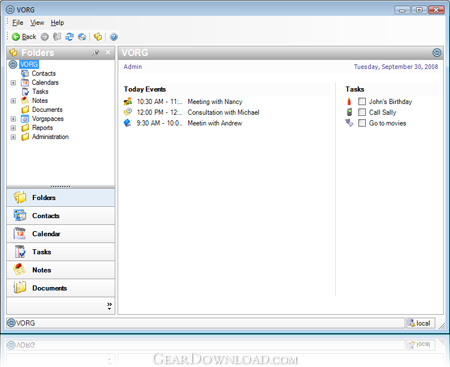Check the John's Birthday task checkbox

click(x=362, y=101)
